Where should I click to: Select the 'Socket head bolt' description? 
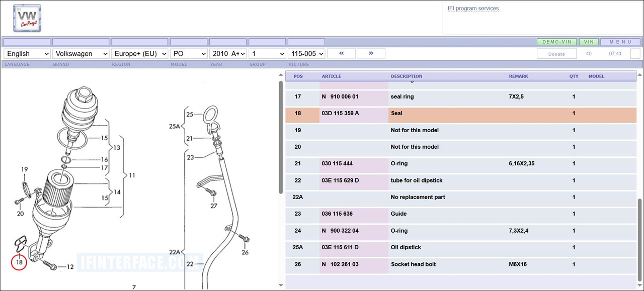tap(413, 264)
